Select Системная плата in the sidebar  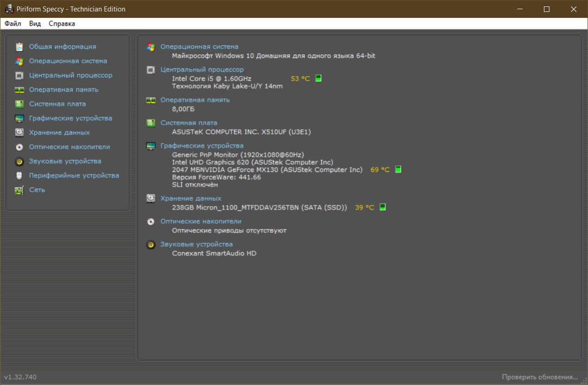point(57,104)
